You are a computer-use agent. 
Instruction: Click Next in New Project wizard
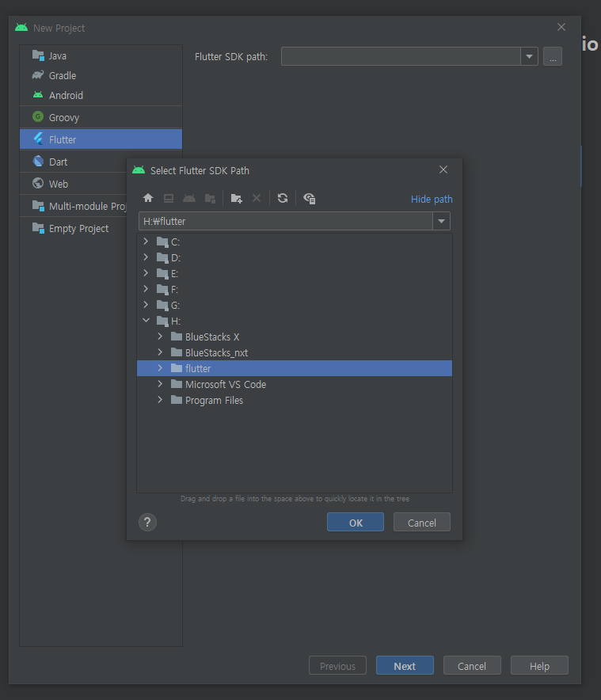[x=405, y=666]
